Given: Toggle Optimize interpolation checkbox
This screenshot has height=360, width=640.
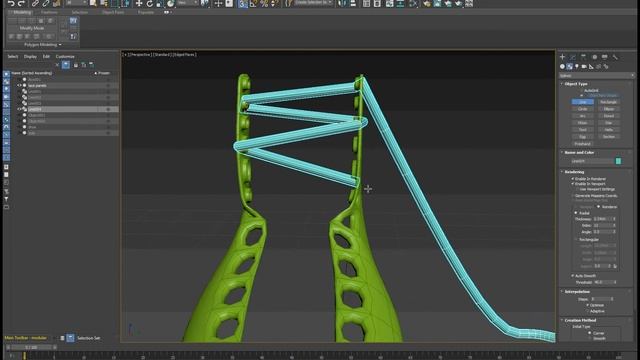Looking at the screenshot, I should pyautogui.click(x=588, y=305).
